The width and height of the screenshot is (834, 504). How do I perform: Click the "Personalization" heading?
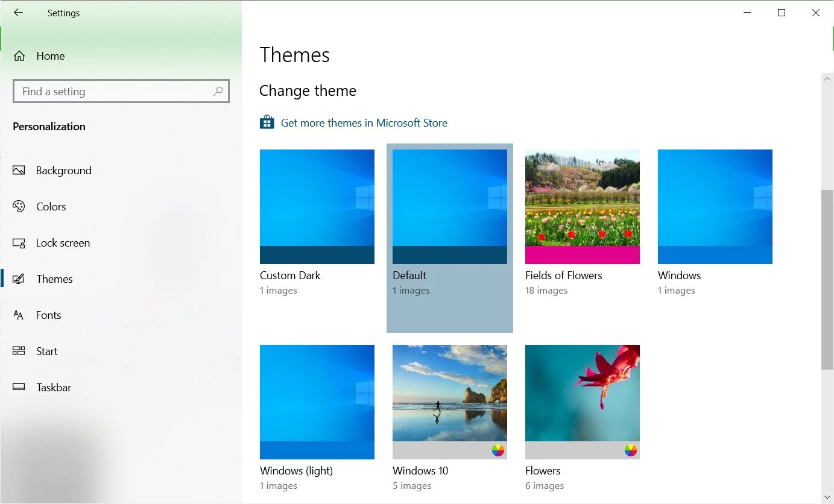(49, 127)
